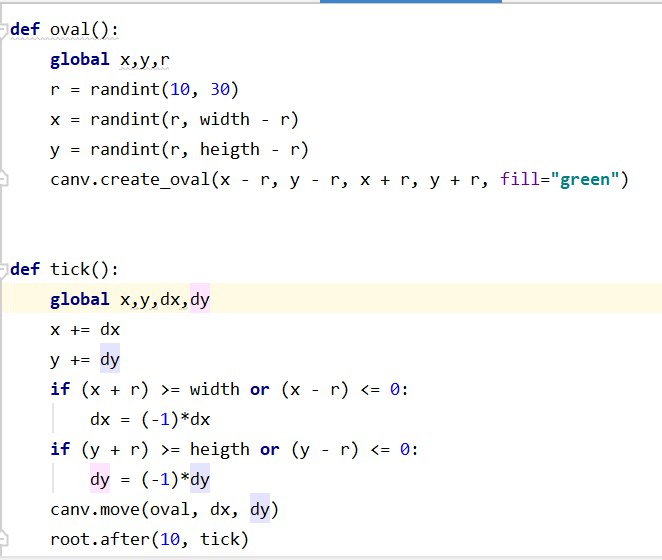Click 'width' in the first if condition

214,389
